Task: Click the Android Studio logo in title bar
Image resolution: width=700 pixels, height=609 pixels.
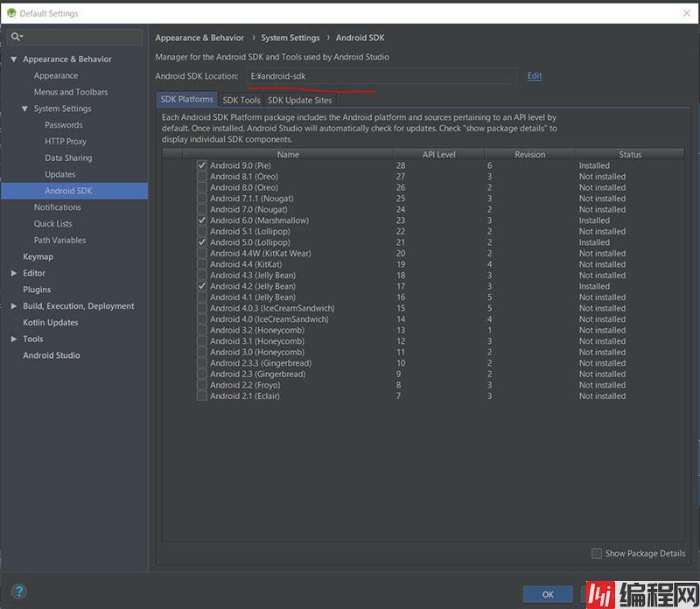Action: click(11, 13)
